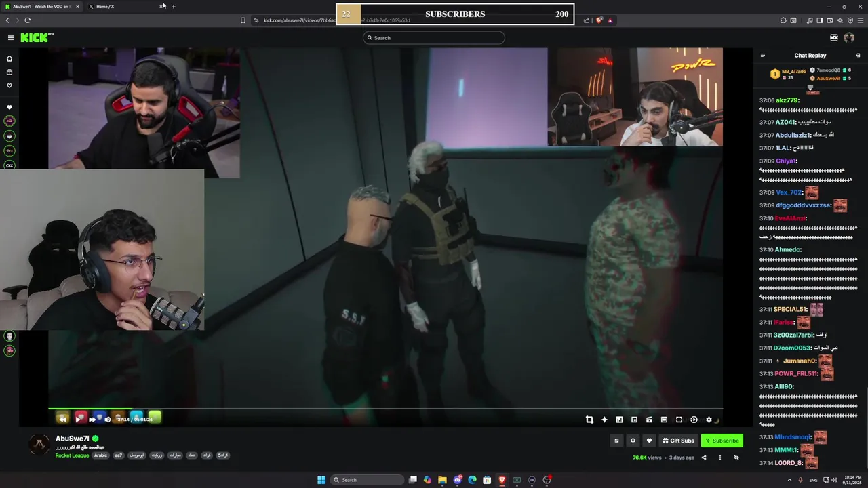Go back in the browser
Screen dimensions: 868x488
coord(7,20)
